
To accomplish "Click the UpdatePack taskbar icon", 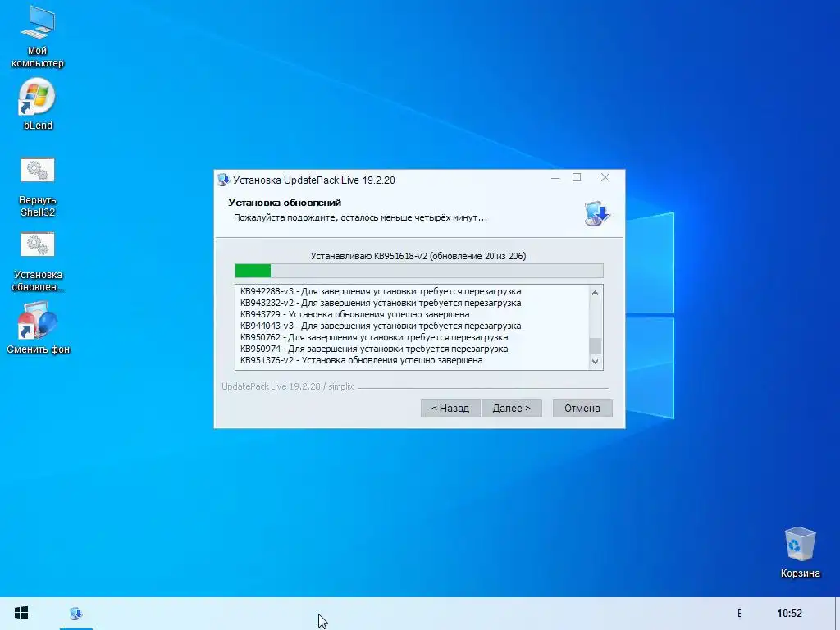I will click(76, 614).
